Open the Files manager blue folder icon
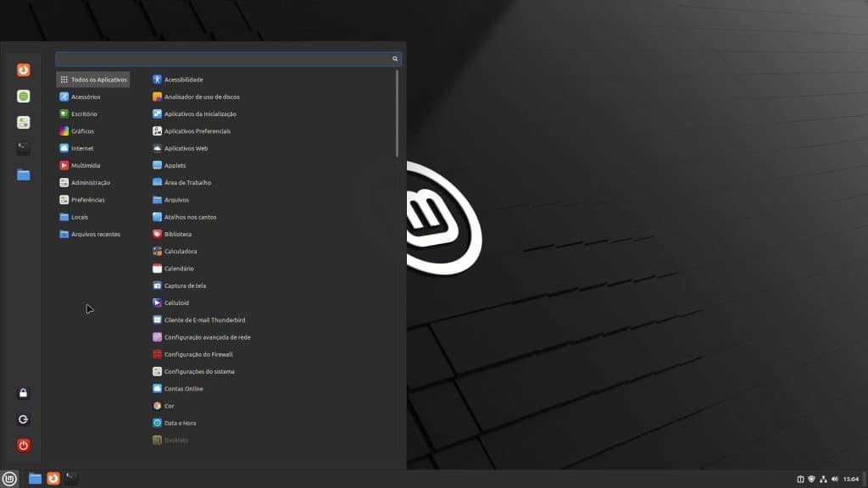 [23, 175]
